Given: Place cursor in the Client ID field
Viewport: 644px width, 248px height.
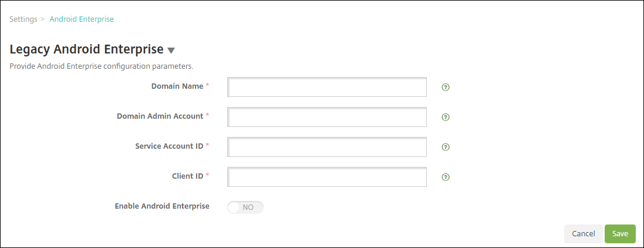Looking at the screenshot, I should point(327,177).
